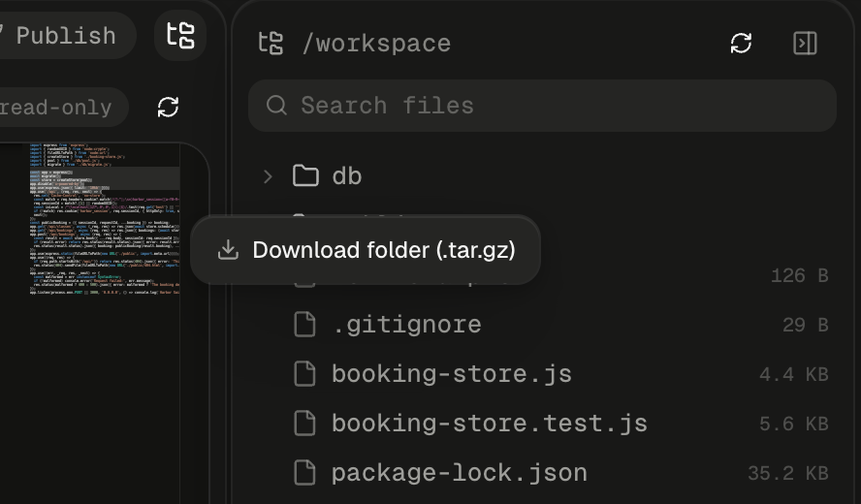Click the .gitignore file icon
Viewport: 861px width, 504px height.
(x=304, y=324)
